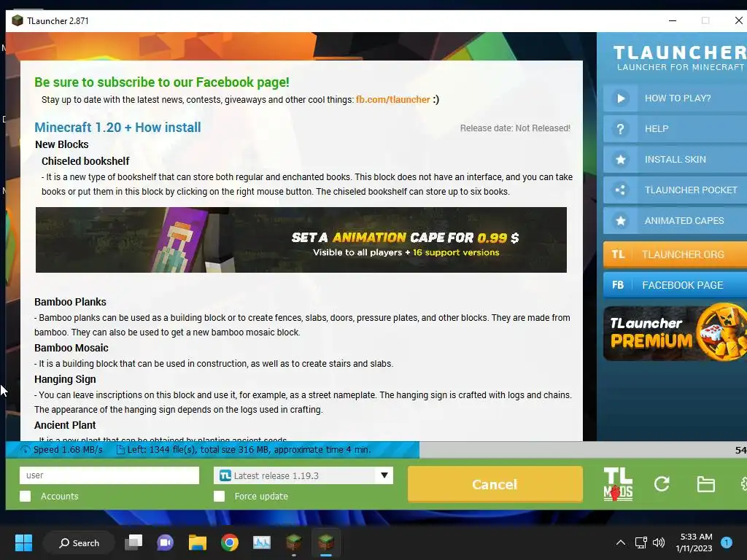The height and width of the screenshot is (560, 747).
Task: Show hidden system tray icons
Action: point(620,542)
